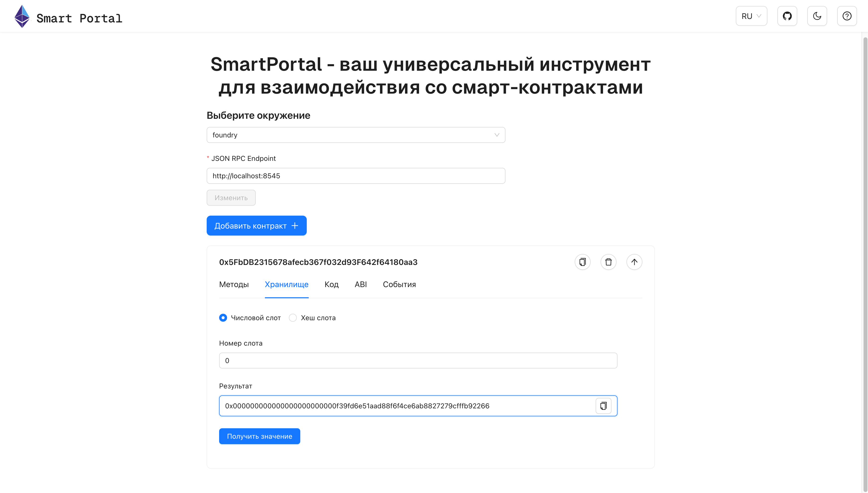The height and width of the screenshot is (493, 868).
Task: Click the copy contract address icon
Action: tap(582, 262)
